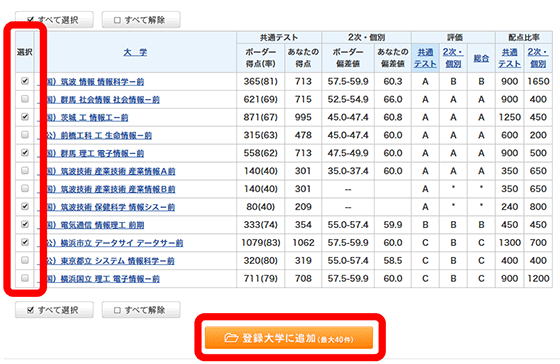Tick the checkbox for 筑波技術 産業情報A前
The image size is (560, 364).
pyautogui.click(x=25, y=170)
